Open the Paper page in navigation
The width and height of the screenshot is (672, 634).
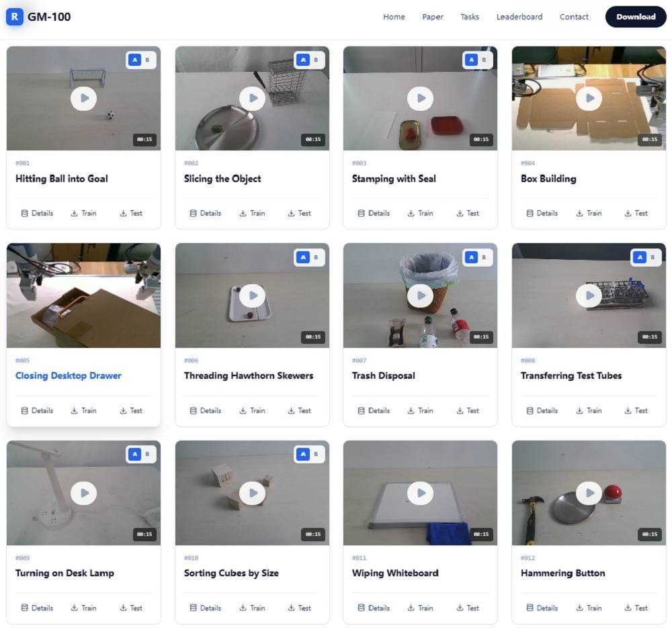point(433,17)
